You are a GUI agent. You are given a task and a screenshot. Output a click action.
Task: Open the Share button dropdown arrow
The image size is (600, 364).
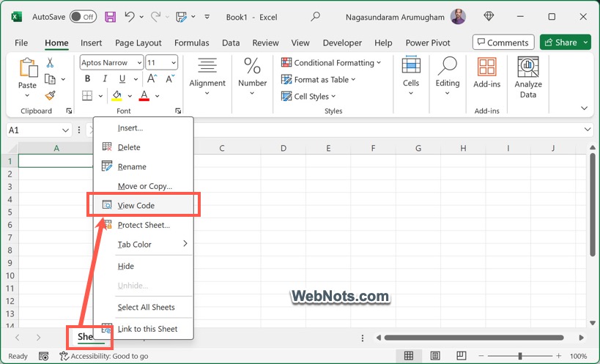586,42
